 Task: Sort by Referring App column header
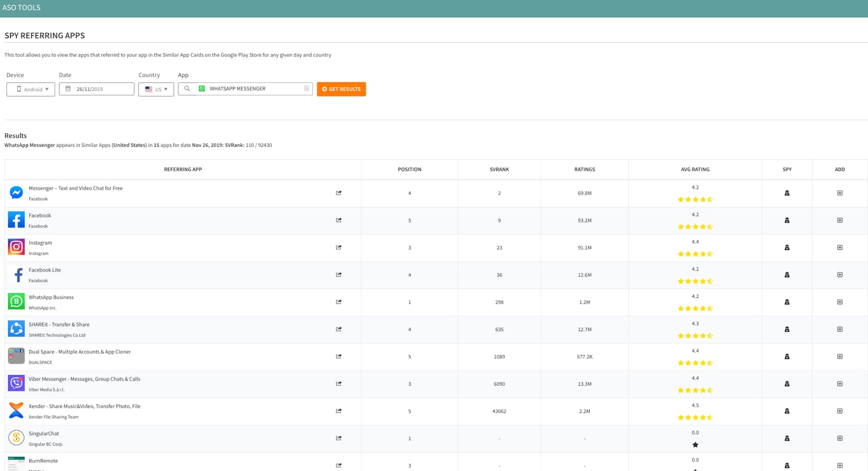click(183, 170)
